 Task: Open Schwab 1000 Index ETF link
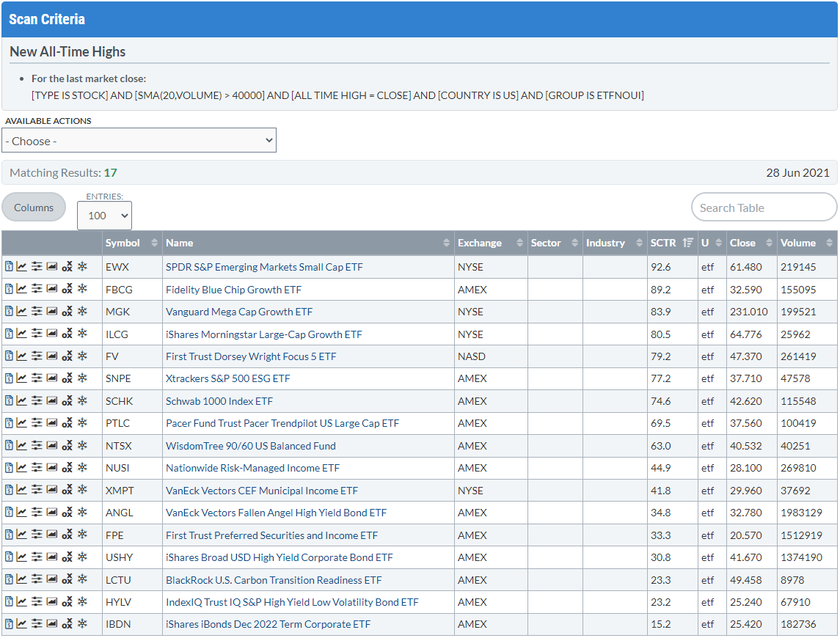pos(219,401)
